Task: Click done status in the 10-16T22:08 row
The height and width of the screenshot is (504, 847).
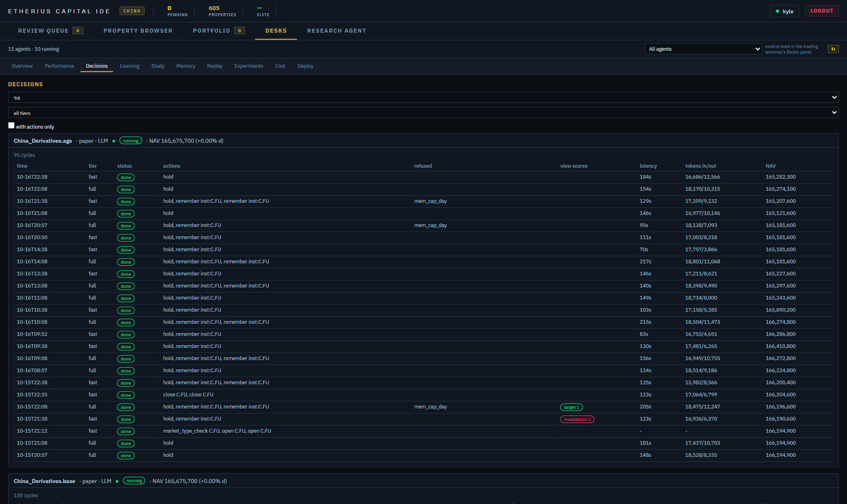Action: (x=126, y=190)
